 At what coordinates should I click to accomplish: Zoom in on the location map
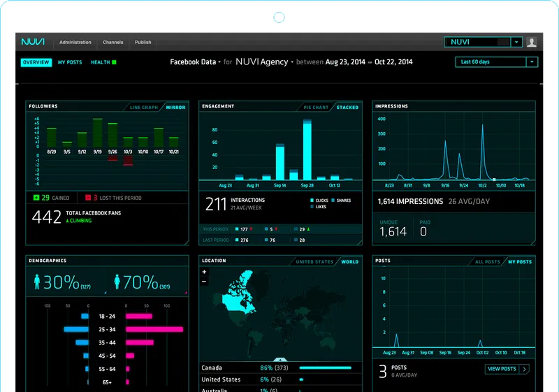point(204,272)
